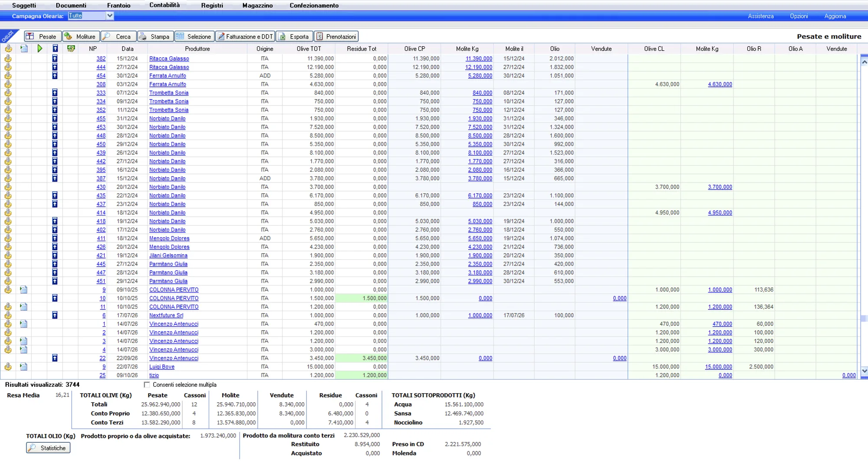Click the Esporta export toolbar button
Viewport: 868px width, 464px height.
[294, 36]
